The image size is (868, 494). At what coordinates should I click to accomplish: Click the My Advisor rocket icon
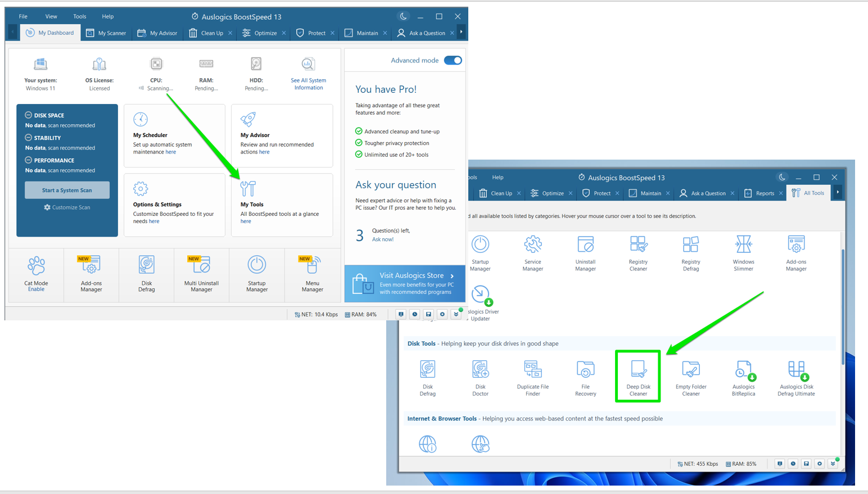tap(248, 119)
